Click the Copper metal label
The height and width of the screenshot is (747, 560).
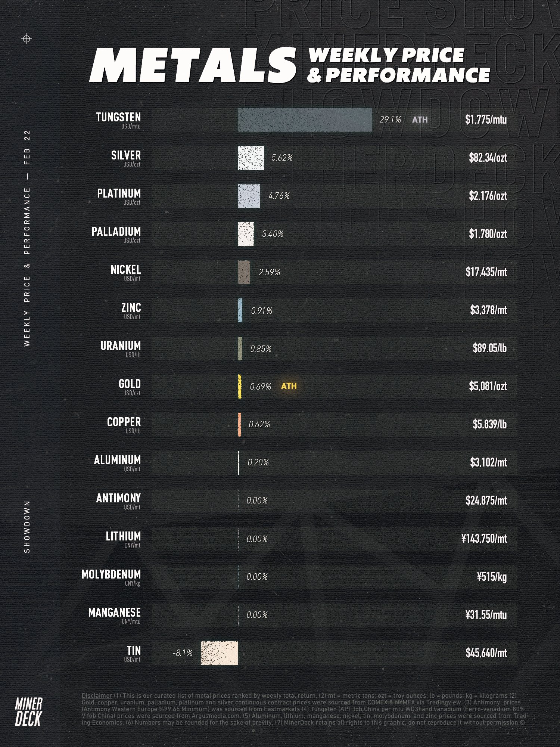(124, 422)
